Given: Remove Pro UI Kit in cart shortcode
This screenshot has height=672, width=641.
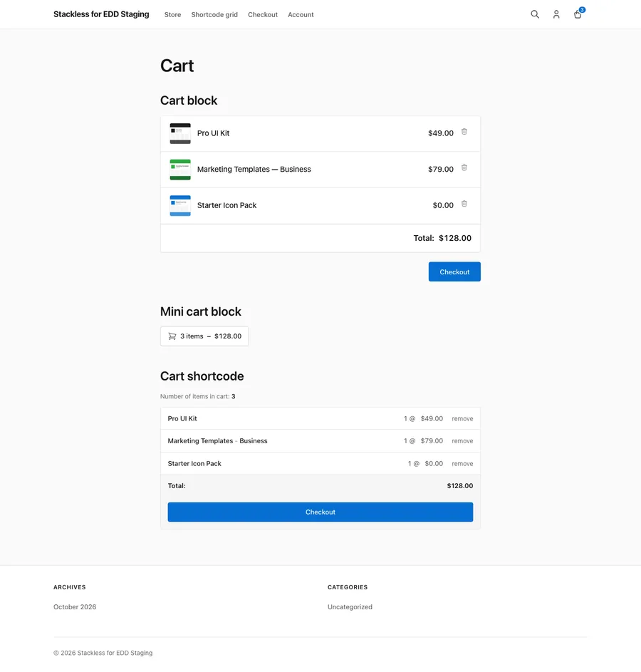Looking at the screenshot, I should [x=462, y=419].
